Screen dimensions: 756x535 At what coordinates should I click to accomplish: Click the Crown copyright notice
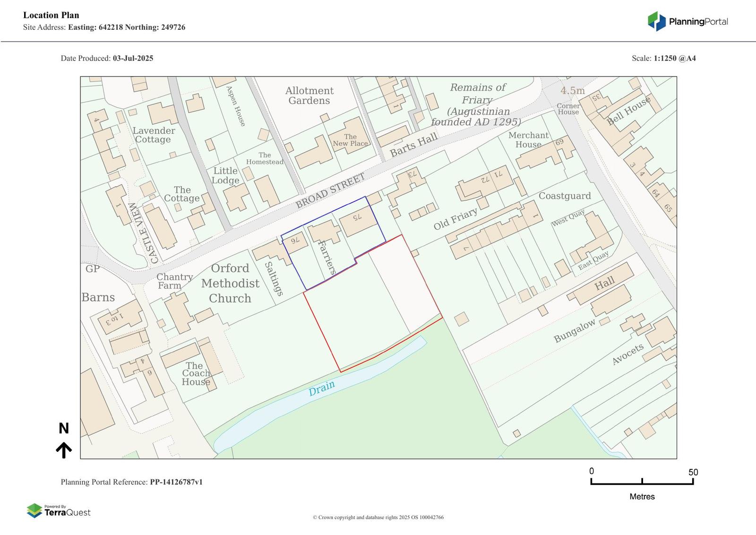(x=378, y=518)
